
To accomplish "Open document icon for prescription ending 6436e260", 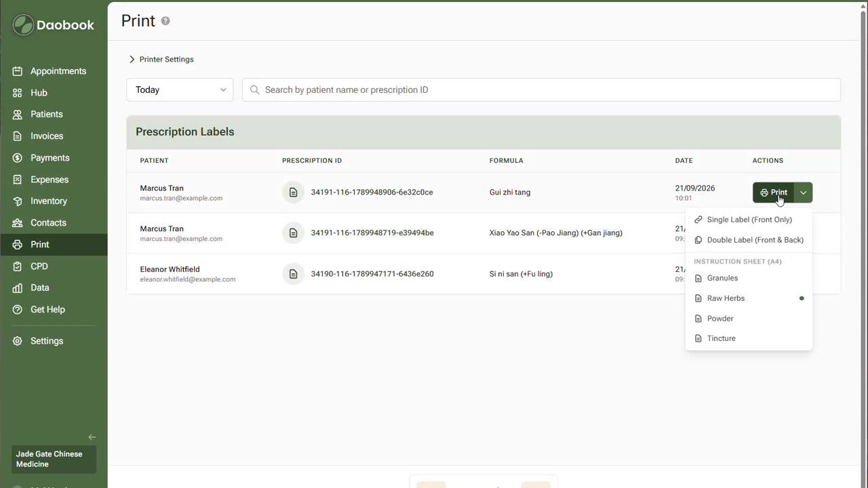I will (293, 274).
